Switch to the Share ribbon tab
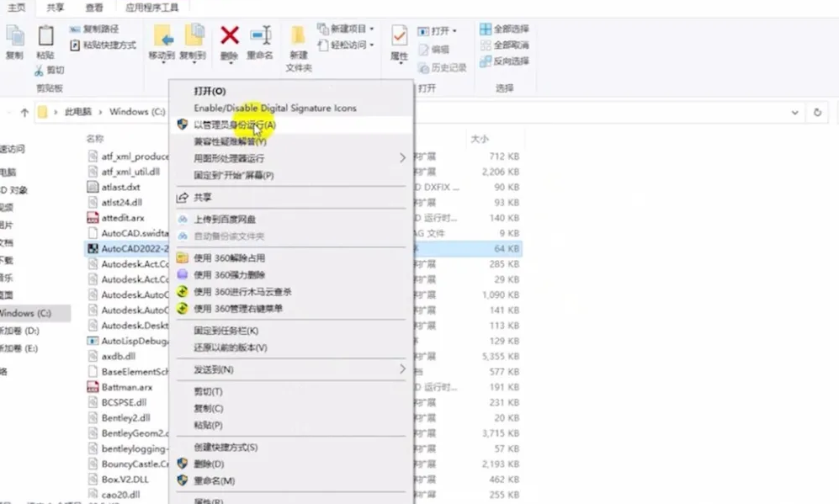Image resolution: width=839 pixels, height=504 pixels. click(55, 8)
